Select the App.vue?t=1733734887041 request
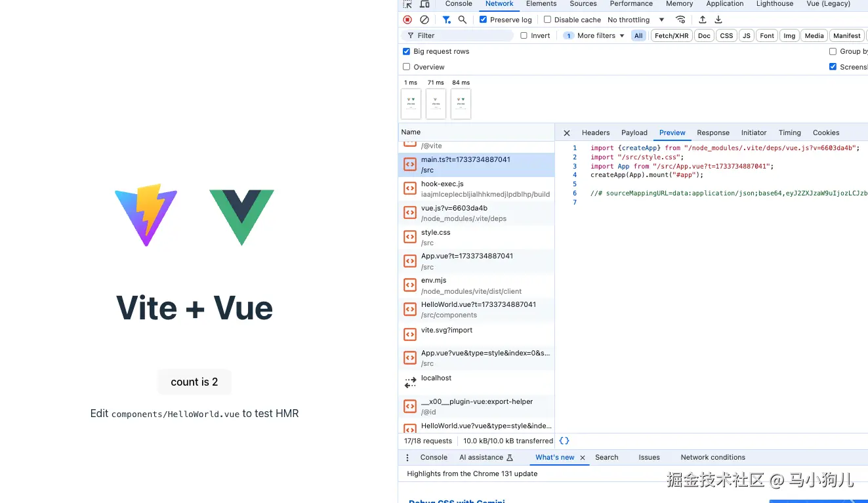The image size is (868, 503). [476, 261]
